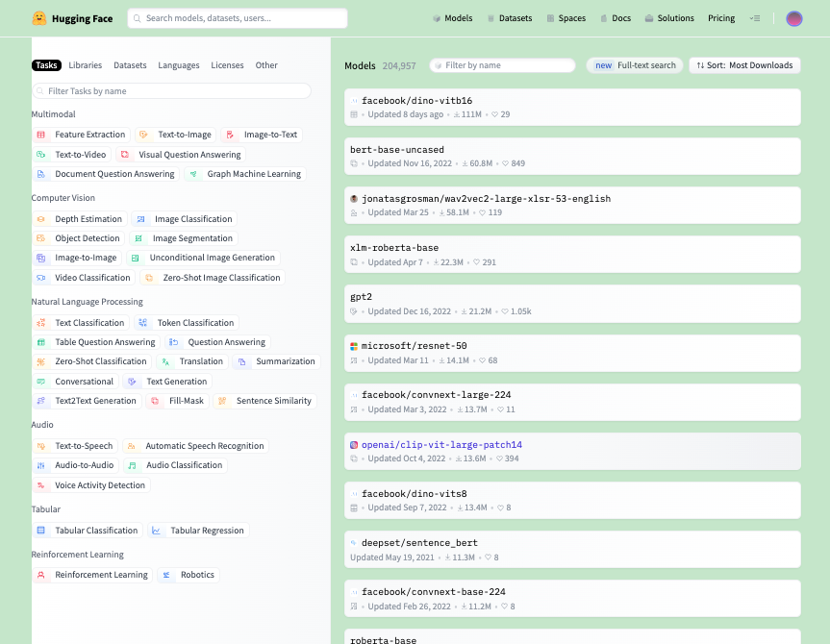Open the facebook/dino-vitb16 model card
Viewport: 830px width, 644px height.
coord(572,108)
